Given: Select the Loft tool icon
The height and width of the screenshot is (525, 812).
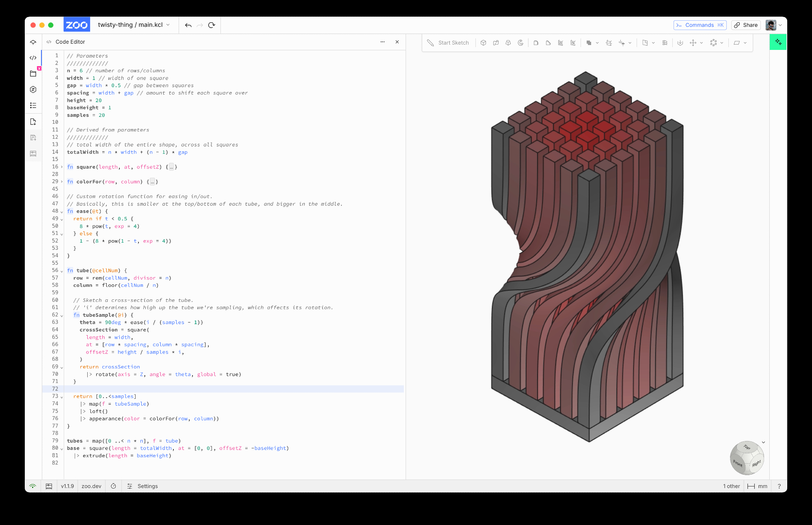Looking at the screenshot, I should coord(508,43).
